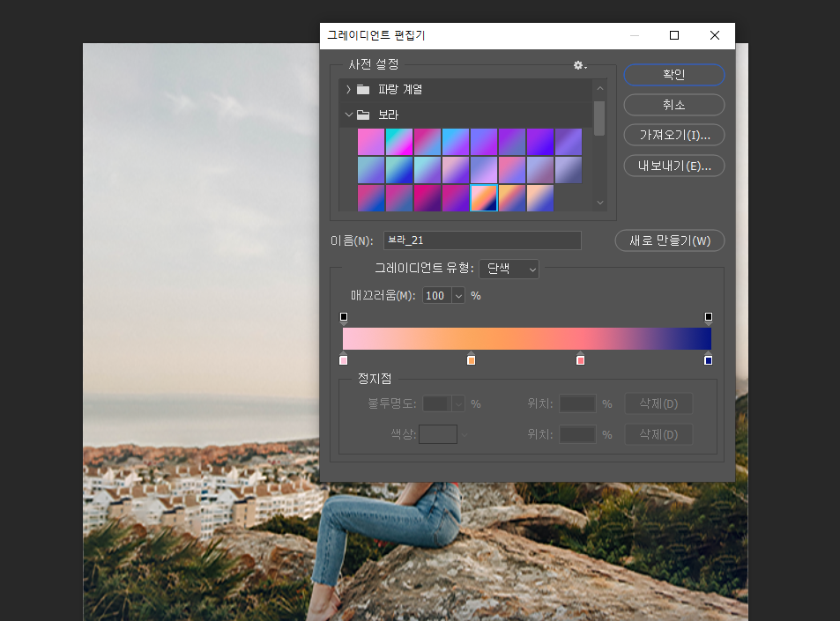Select the cyan-magenta gradient preset in row one
The width and height of the screenshot is (840, 621).
[399, 142]
